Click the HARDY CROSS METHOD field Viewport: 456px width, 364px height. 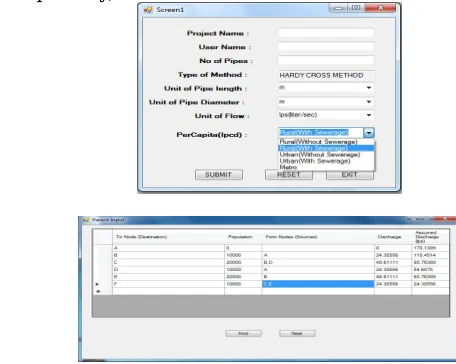[326, 75]
